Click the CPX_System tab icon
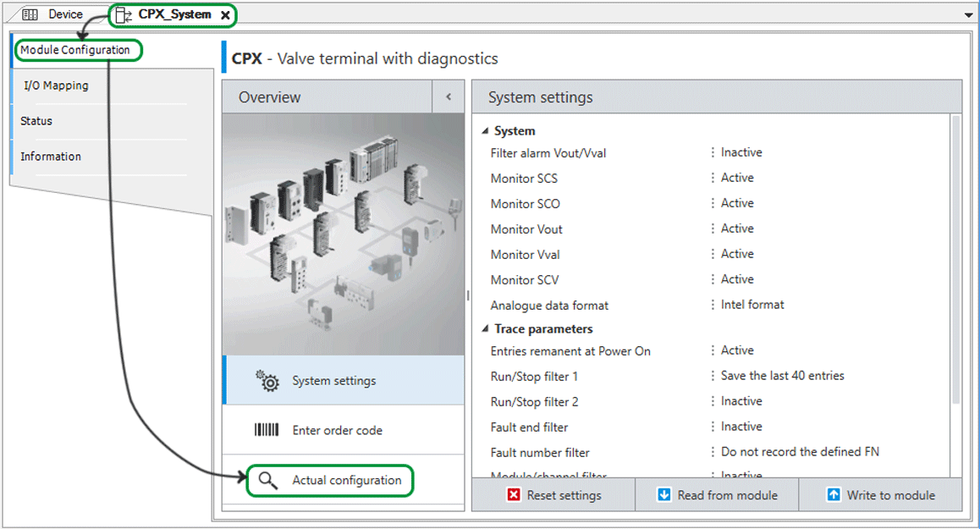Image resolution: width=980 pixels, height=529 pixels. click(x=123, y=15)
